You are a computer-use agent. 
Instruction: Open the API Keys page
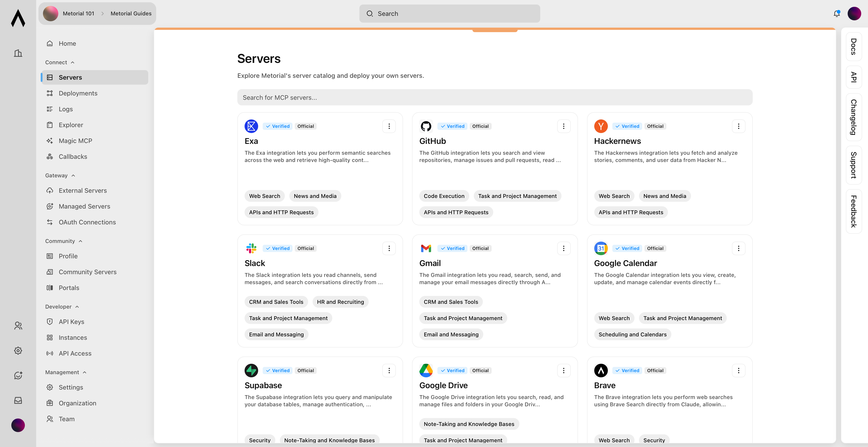pyautogui.click(x=71, y=321)
